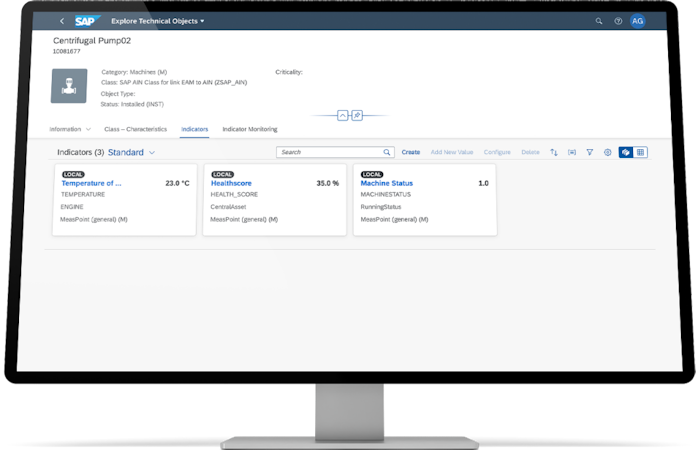Open the header search icon

pyautogui.click(x=599, y=21)
